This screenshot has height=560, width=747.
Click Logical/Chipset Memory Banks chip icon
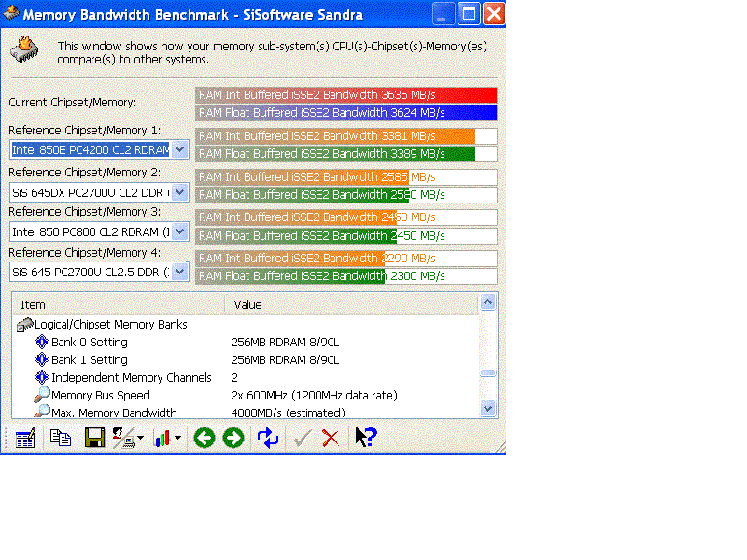(25, 325)
